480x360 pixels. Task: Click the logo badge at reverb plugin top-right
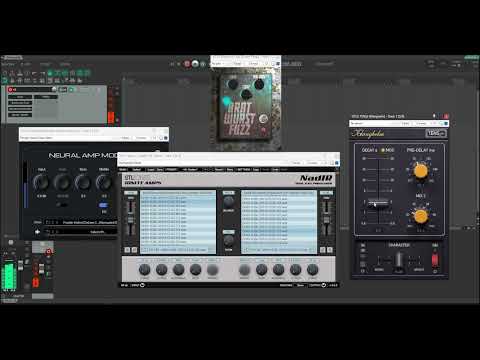(436, 133)
